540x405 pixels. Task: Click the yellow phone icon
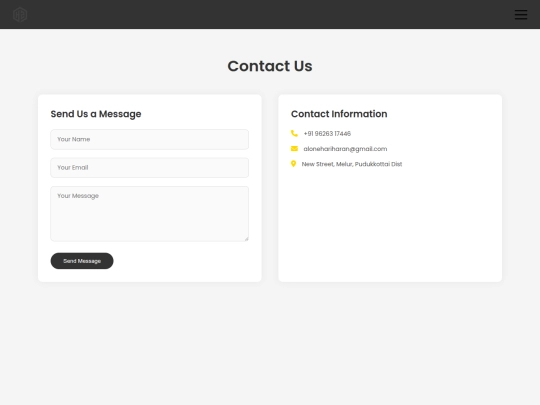[x=294, y=133]
